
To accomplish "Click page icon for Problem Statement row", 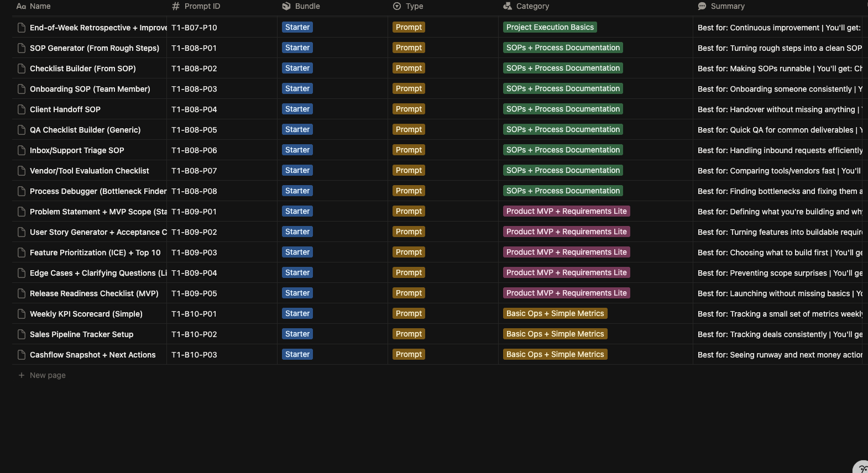I will point(22,212).
